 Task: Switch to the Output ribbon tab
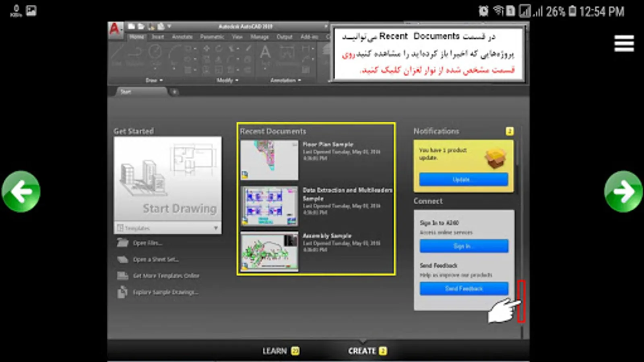tap(285, 37)
